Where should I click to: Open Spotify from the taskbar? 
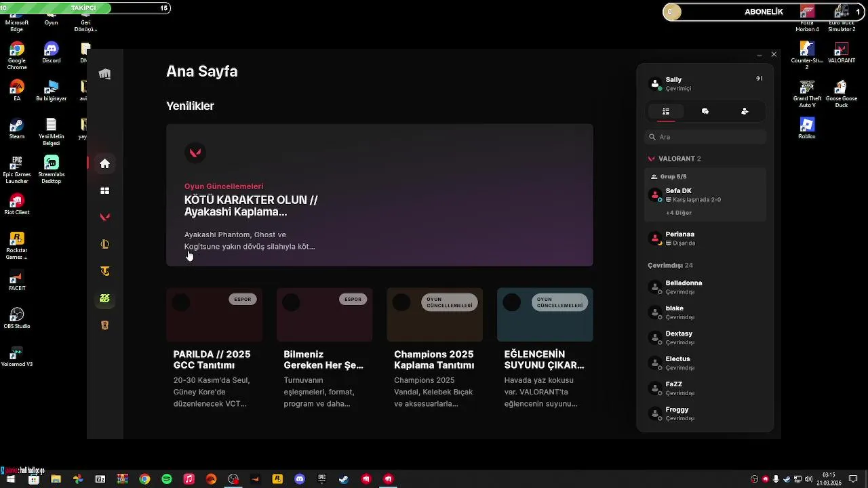pyautogui.click(x=167, y=479)
